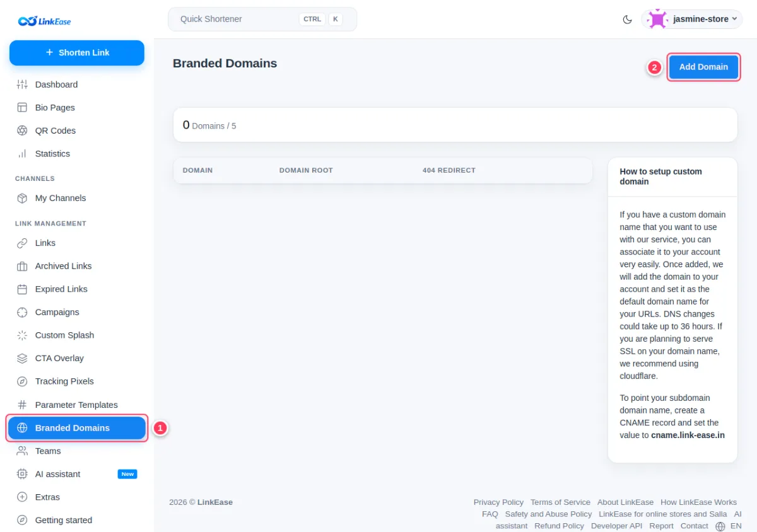Click the Links chain icon
757x532 pixels.
pyautogui.click(x=22, y=243)
